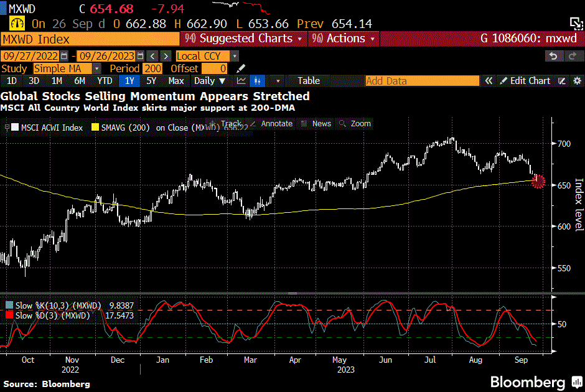This screenshot has height=392, width=585.
Task: Click the Study label
Action: pos(14,68)
